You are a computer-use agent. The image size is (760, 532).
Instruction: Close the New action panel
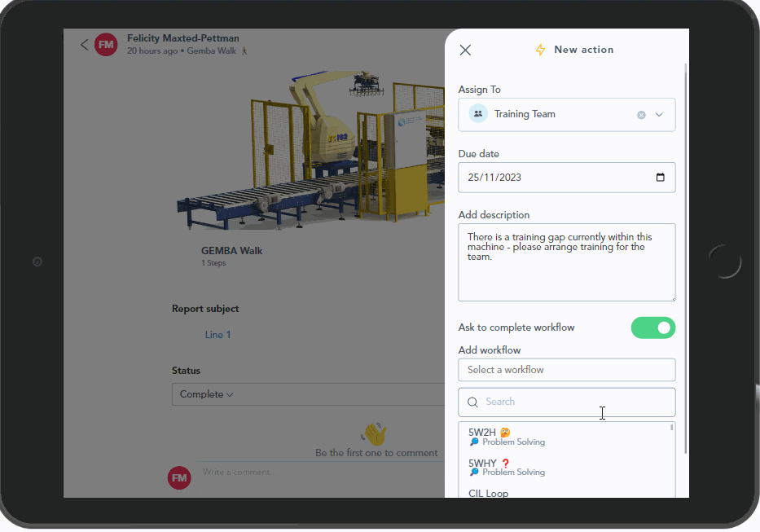[465, 50]
